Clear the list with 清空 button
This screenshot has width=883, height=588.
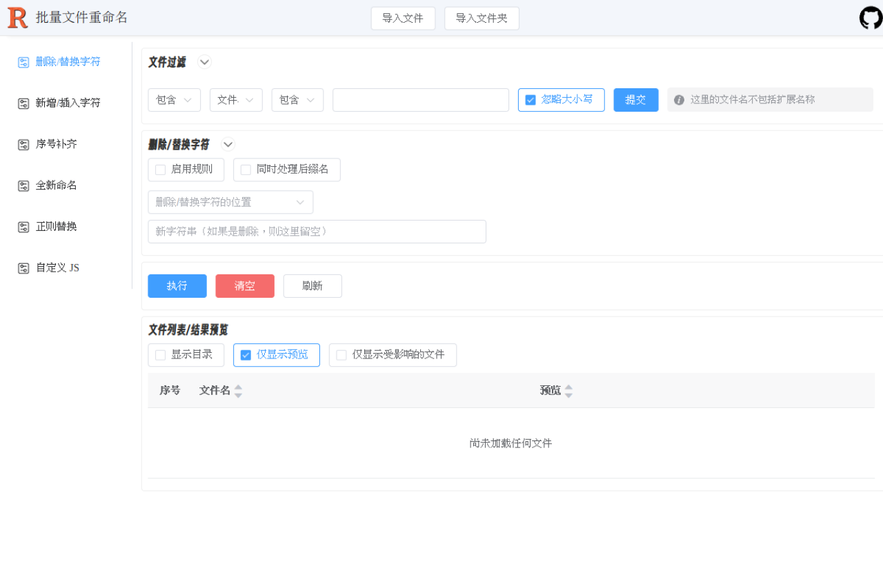[245, 286]
